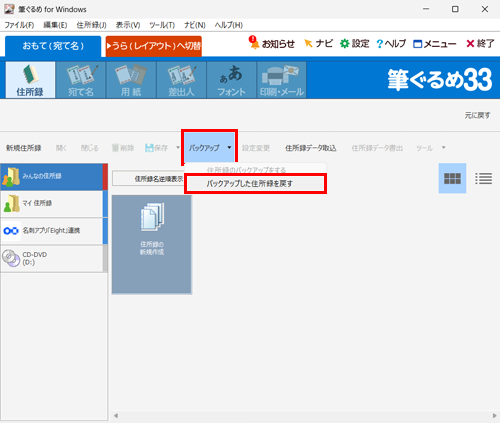Switch to grid thumbnail view
500x423 pixels.
pyautogui.click(x=452, y=178)
